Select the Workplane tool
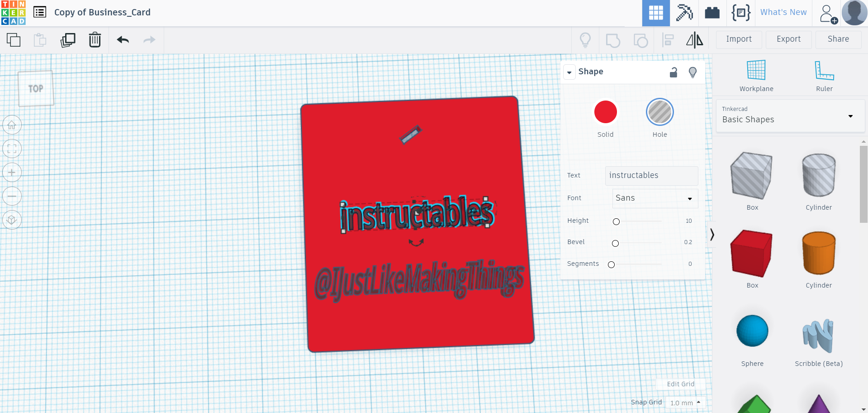868x413 pixels. click(756, 76)
